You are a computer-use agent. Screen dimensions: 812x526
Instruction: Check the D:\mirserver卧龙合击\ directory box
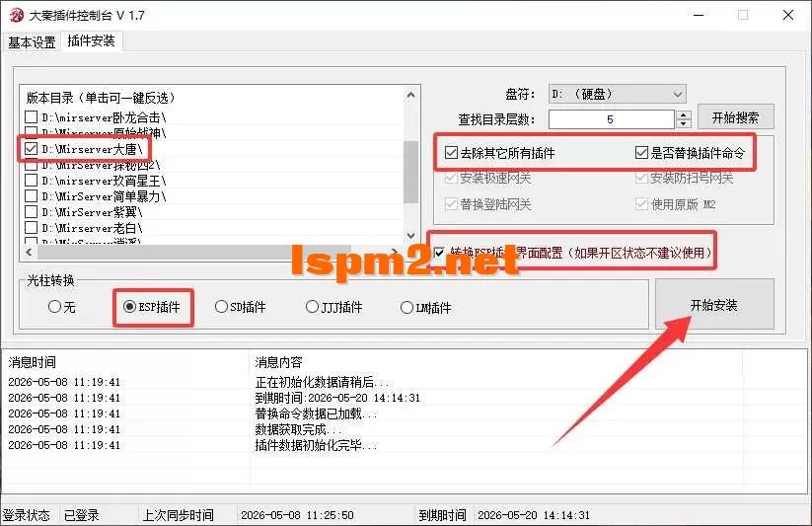coord(31,117)
